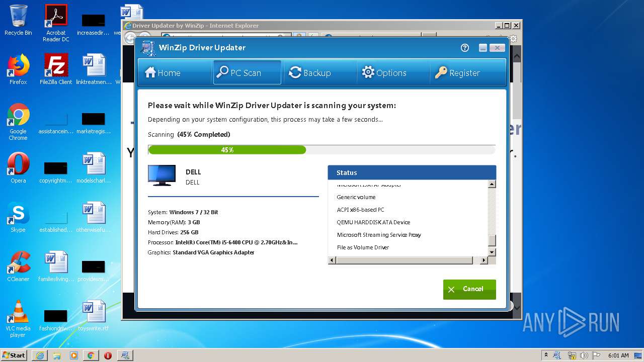Open the otherwisefu Word document icon

[94, 217]
